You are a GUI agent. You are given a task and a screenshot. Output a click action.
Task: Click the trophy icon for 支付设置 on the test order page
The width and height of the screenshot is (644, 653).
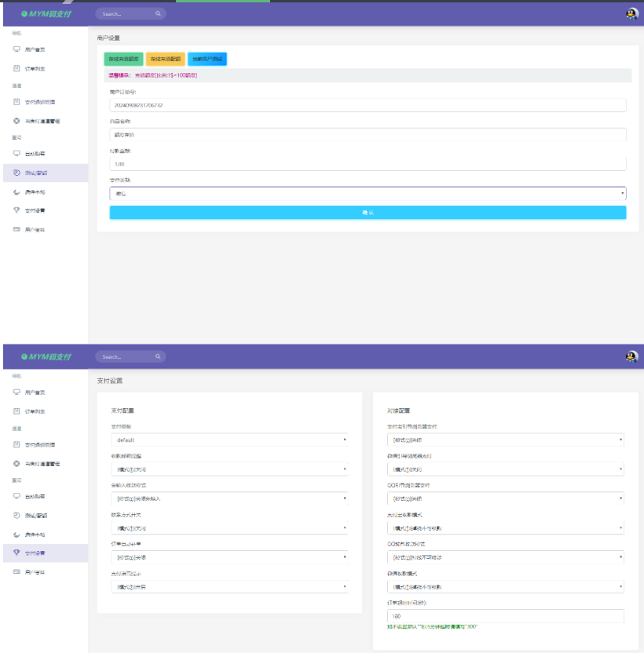coord(16,210)
